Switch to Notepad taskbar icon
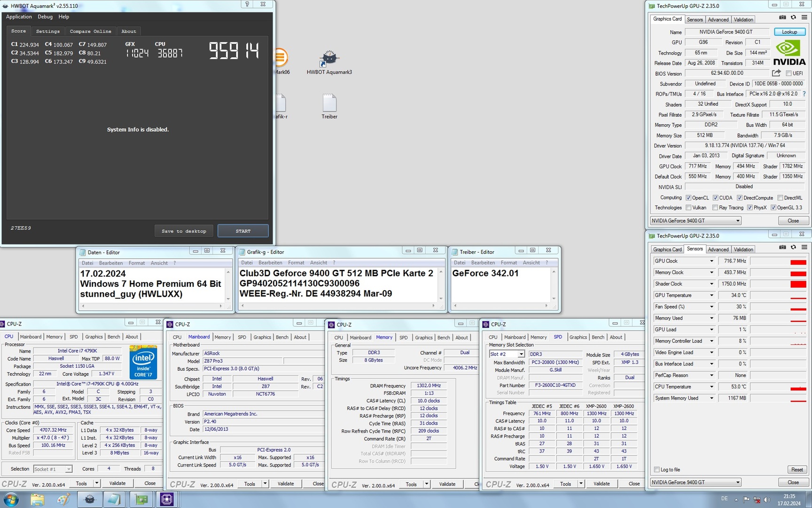This screenshot has width=812, height=508. click(x=114, y=499)
